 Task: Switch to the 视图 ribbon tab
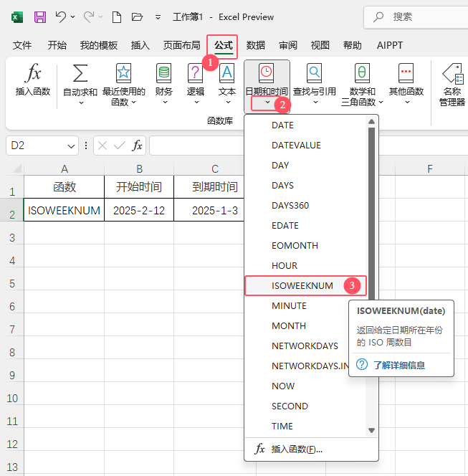[320, 45]
